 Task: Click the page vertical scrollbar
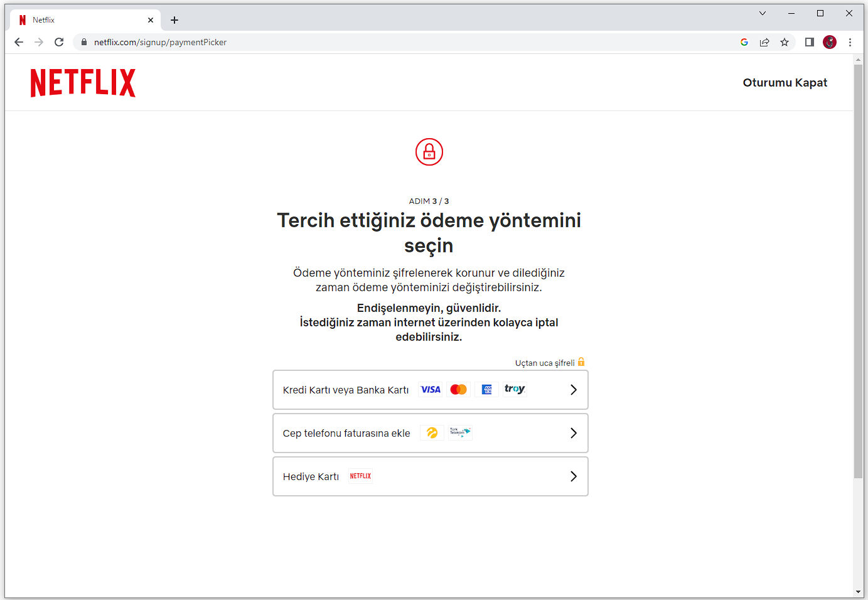coord(858,270)
